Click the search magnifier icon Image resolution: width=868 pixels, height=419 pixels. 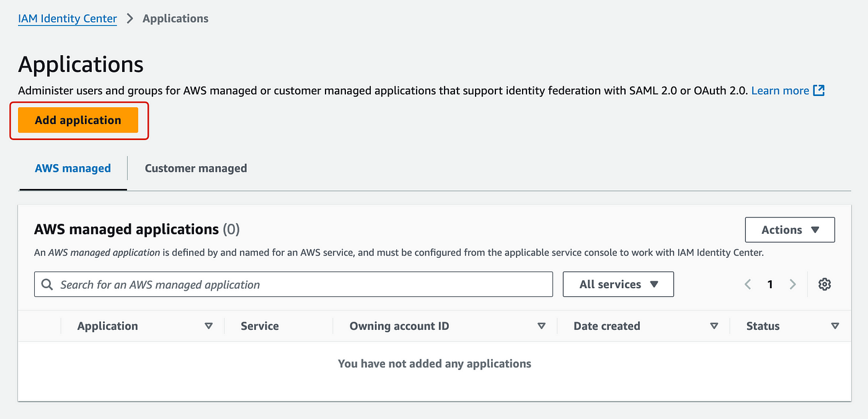pyautogui.click(x=47, y=284)
